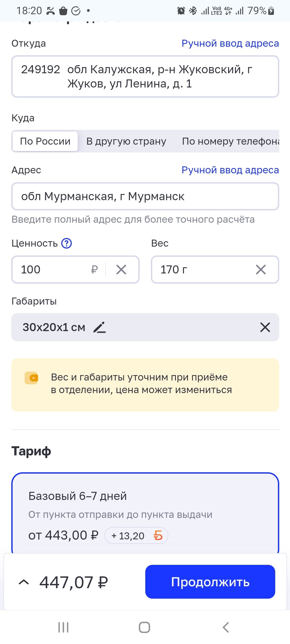Tap the weight input showing 170 г

204,269
